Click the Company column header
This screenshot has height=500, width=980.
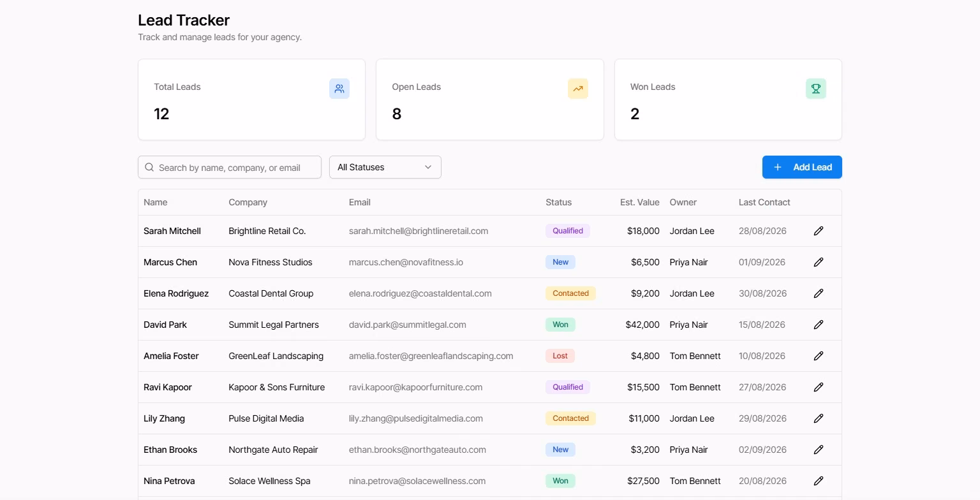248,202
